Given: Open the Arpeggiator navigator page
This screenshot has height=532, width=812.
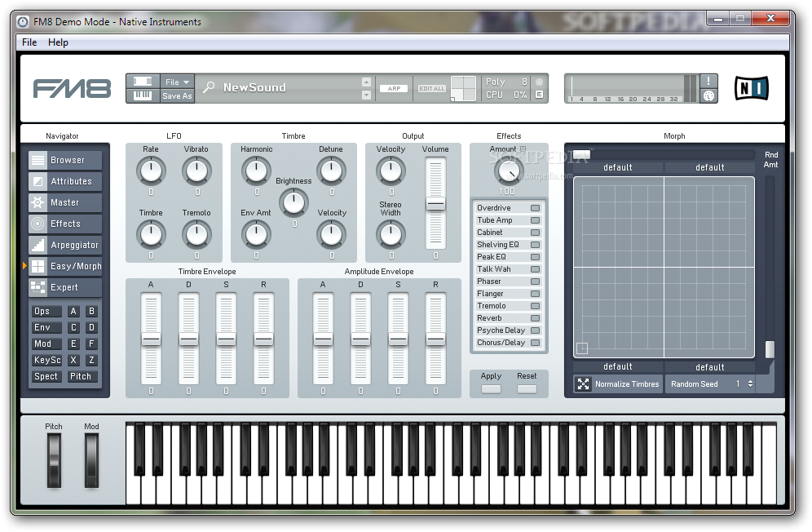Looking at the screenshot, I should tap(65, 246).
